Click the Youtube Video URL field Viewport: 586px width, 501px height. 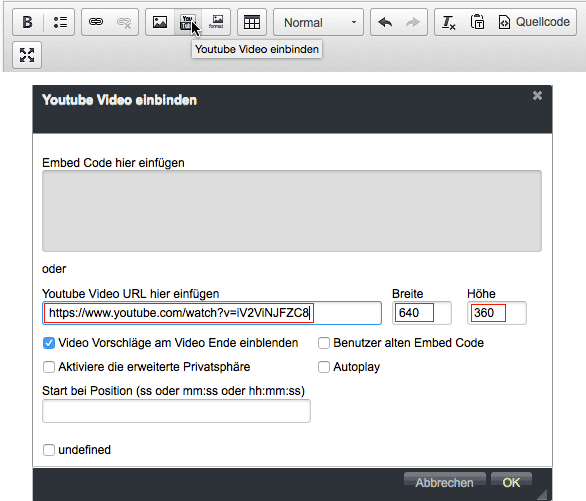(212, 313)
